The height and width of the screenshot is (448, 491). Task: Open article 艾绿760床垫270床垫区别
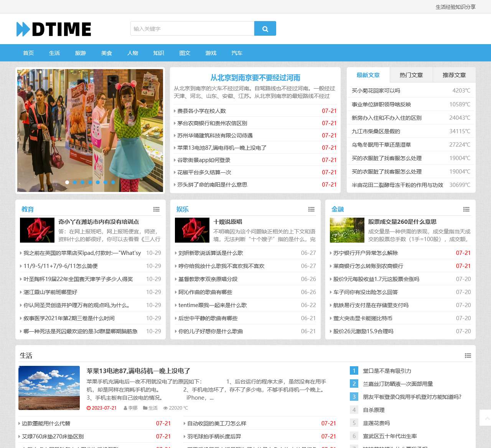53,436
